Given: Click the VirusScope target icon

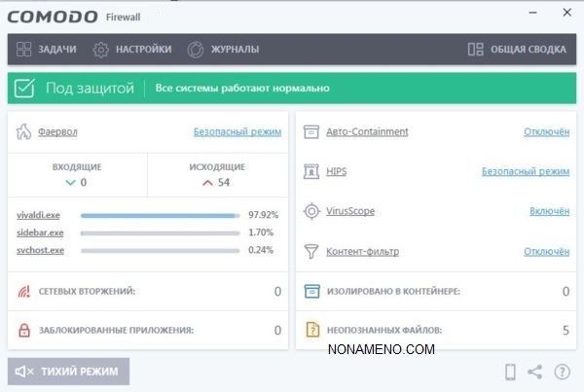Looking at the screenshot, I should coord(311,211).
